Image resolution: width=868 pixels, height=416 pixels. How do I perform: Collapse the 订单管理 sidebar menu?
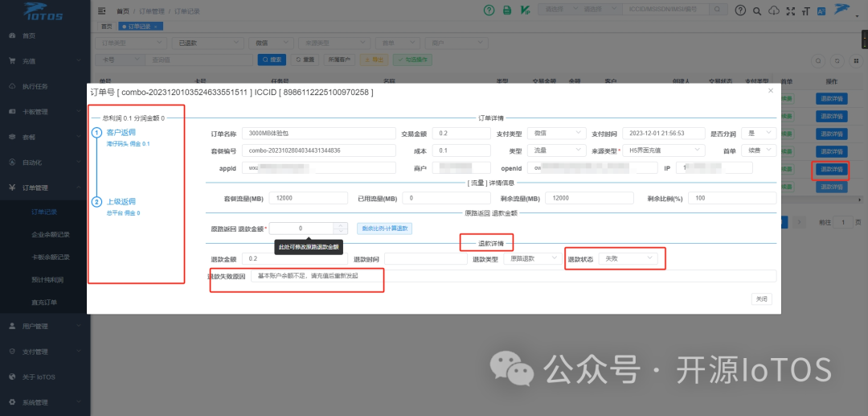point(45,187)
